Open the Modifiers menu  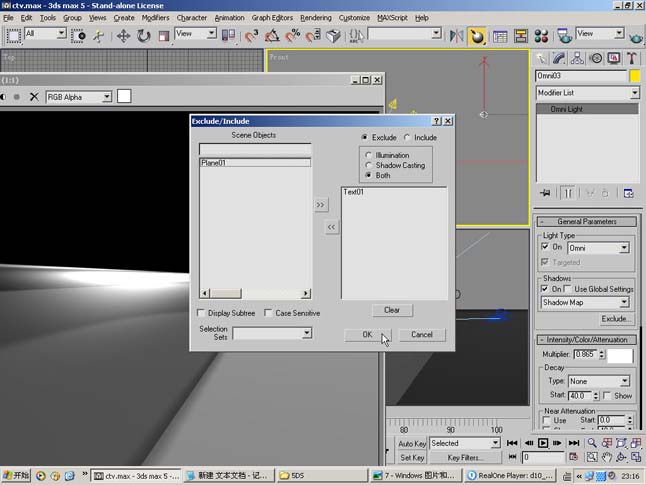point(155,18)
